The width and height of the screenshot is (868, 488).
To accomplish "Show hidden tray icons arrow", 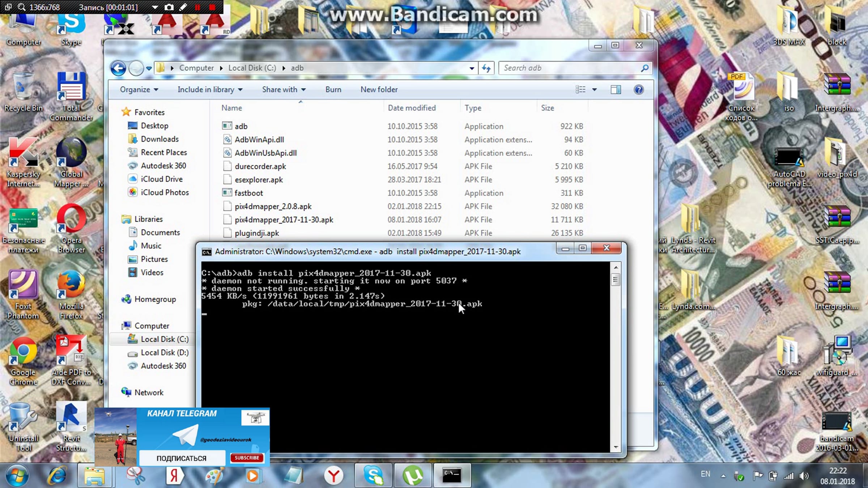I will pyautogui.click(x=723, y=476).
